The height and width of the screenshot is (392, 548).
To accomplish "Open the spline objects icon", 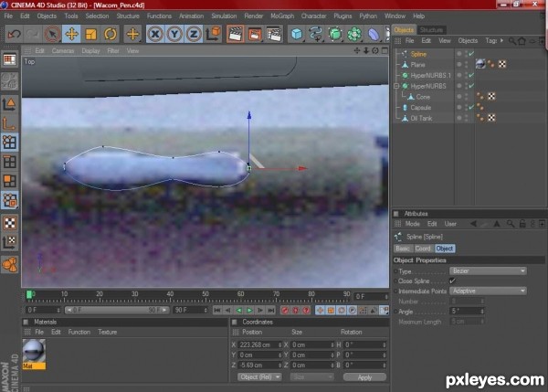I will click(x=316, y=35).
